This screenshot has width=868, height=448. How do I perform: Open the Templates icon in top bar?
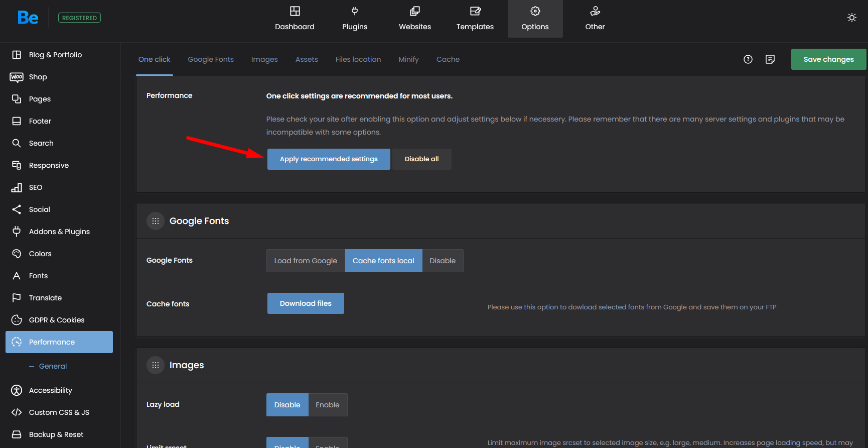[x=475, y=11]
